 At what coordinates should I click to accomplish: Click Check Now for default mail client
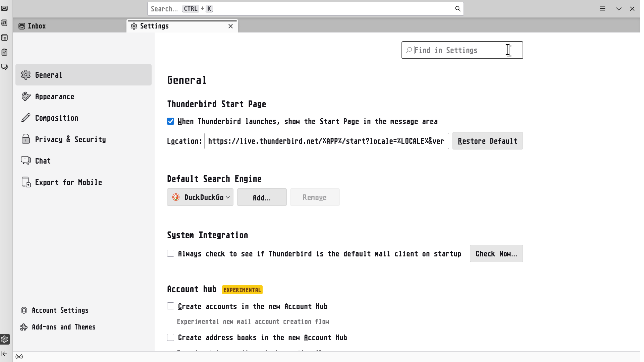click(x=496, y=254)
